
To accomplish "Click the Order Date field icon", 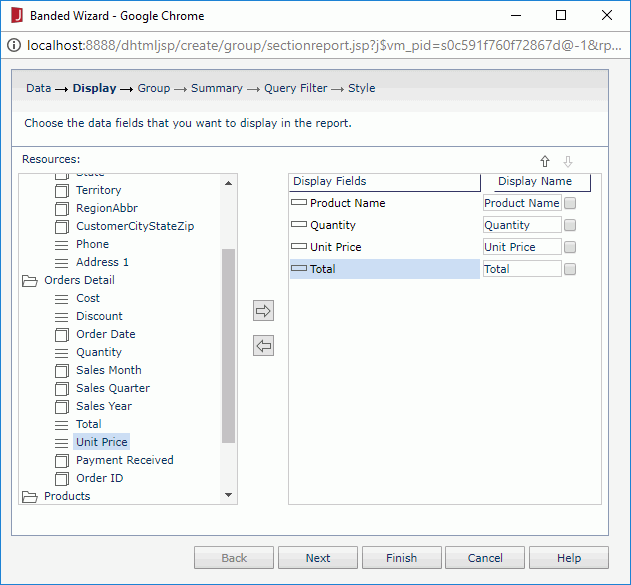I will pyautogui.click(x=62, y=334).
